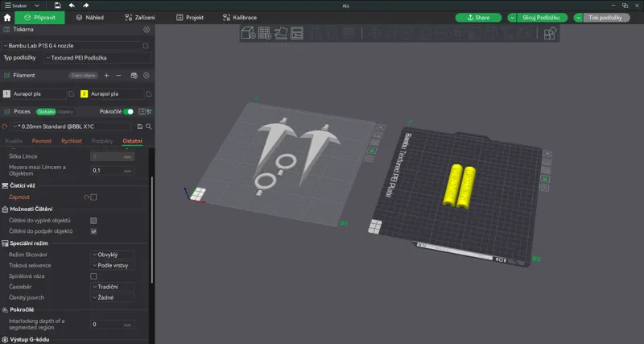This screenshot has height=344, width=644.
Task: Click the Slicuj Podložku button
Action: point(542,18)
